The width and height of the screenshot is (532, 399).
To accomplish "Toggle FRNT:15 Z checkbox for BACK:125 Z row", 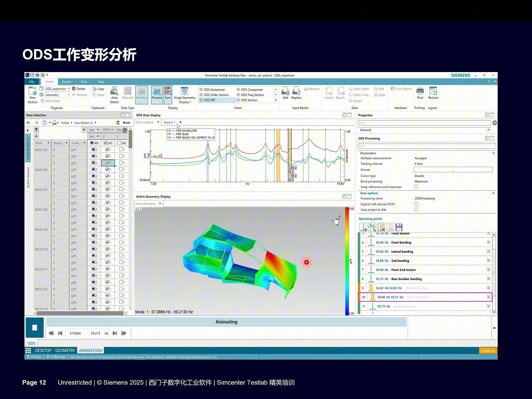I will [107, 163].
